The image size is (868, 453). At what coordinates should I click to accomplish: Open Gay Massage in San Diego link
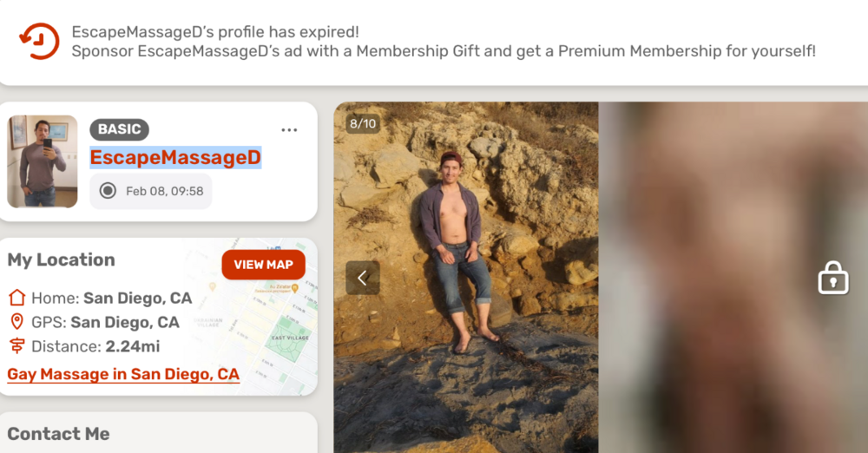pyautogui.click(x=123, y=374)
